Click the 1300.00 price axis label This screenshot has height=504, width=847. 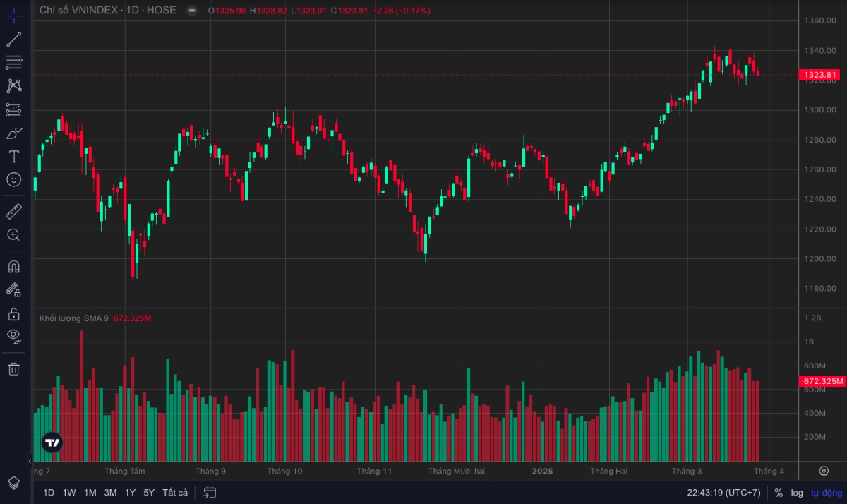coord(820,110)
